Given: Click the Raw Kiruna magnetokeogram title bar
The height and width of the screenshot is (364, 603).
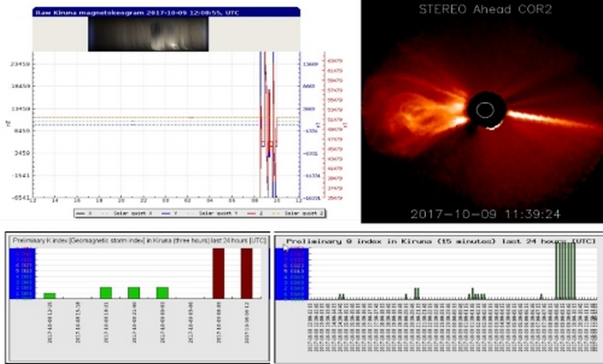Looking at the screenshot, I should tap(165, 12).
